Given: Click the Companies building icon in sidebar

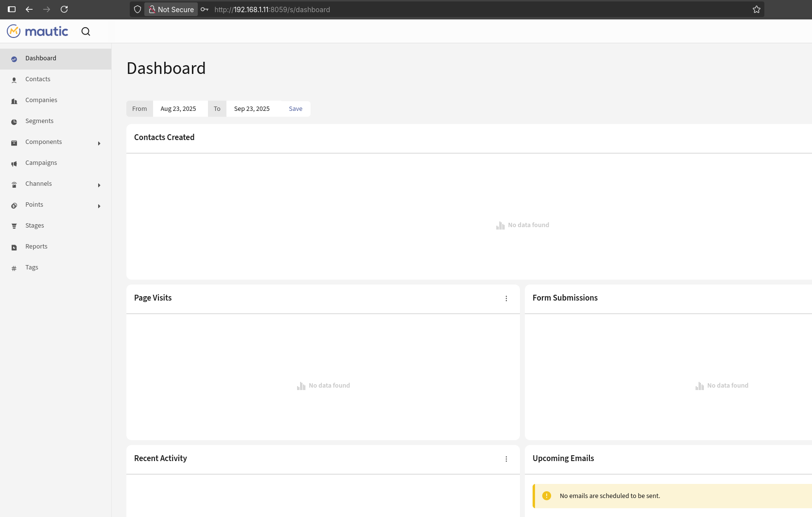Looking at the screenshot, I should [14, 101].
